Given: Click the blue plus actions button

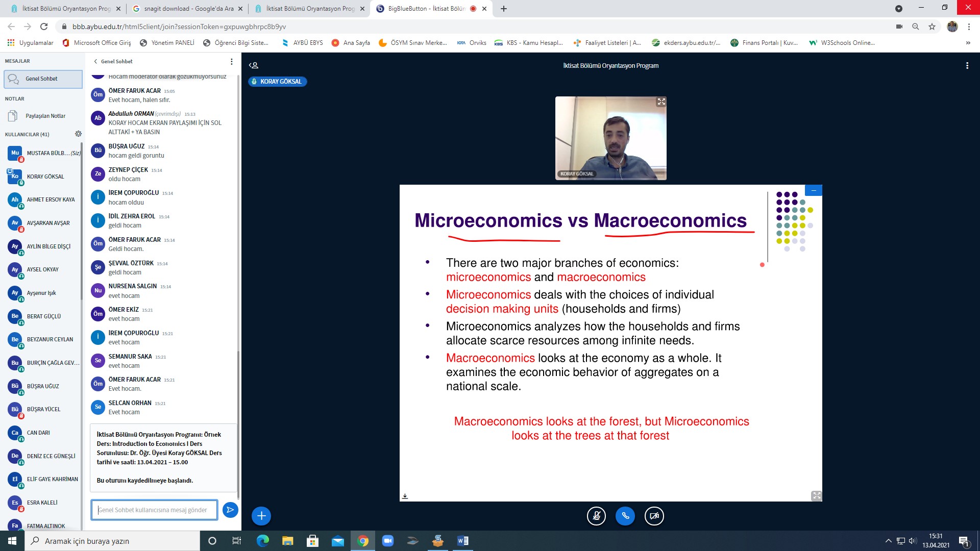Looking at the screenshot, I should [261, 516].
